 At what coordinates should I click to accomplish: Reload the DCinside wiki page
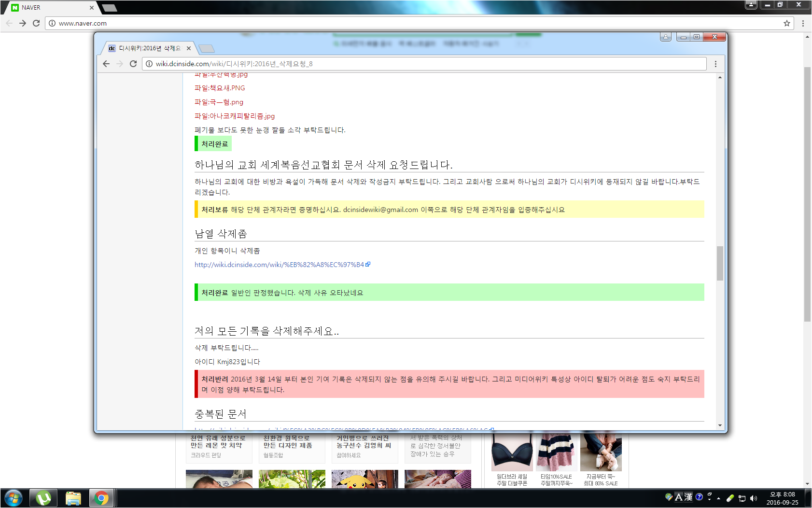[133, 64]
